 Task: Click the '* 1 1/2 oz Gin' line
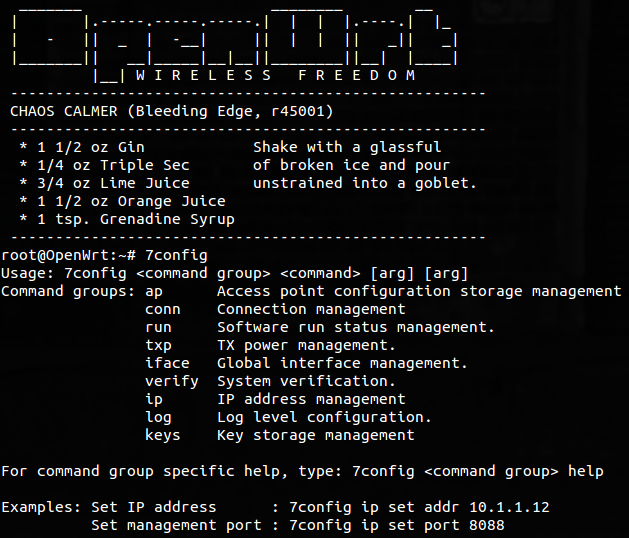(82, 147)
